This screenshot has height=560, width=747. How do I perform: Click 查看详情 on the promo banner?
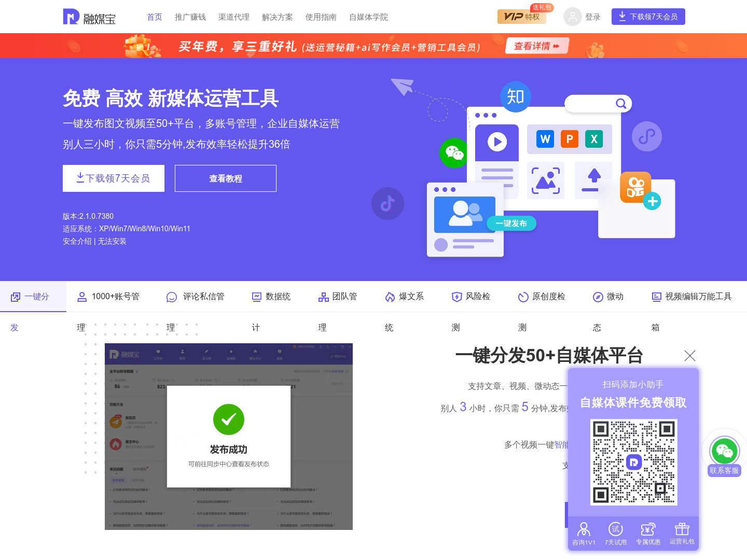pos(536,46)
